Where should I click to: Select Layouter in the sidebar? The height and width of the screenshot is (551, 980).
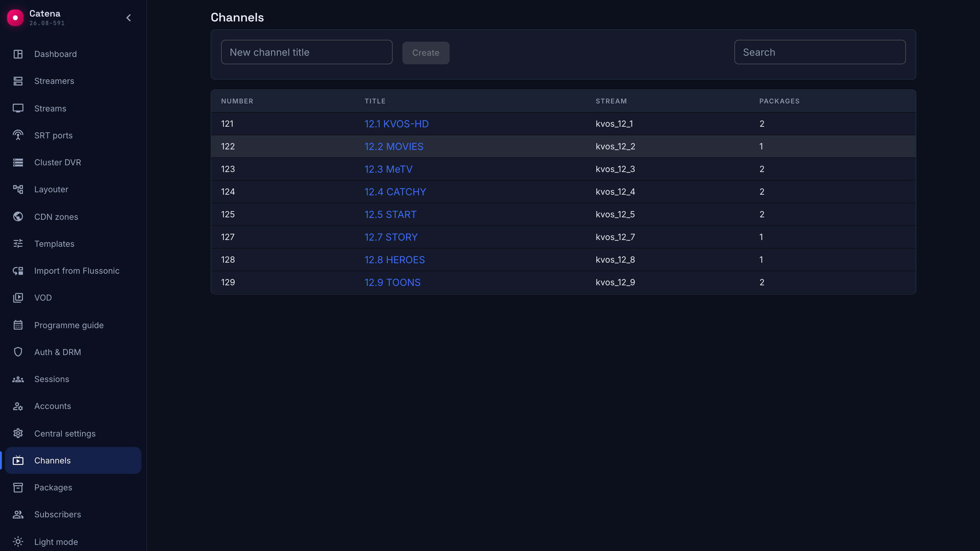click(51, 189)
